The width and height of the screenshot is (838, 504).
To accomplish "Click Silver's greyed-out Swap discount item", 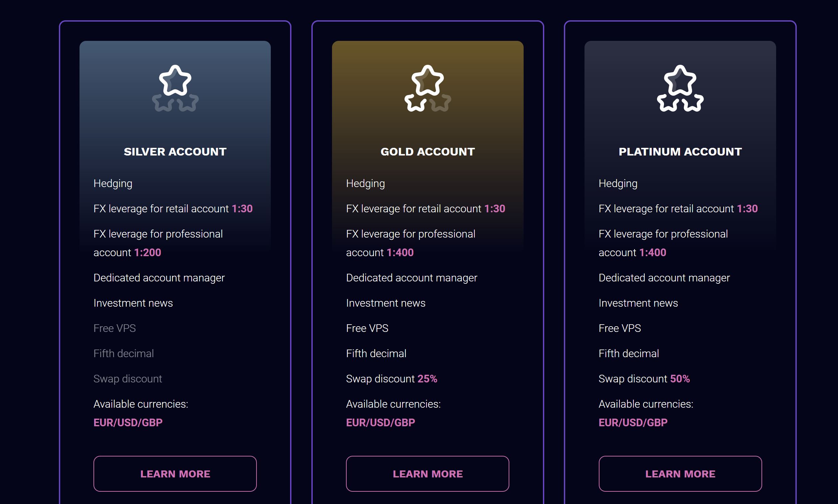I will tap(127, 379).
